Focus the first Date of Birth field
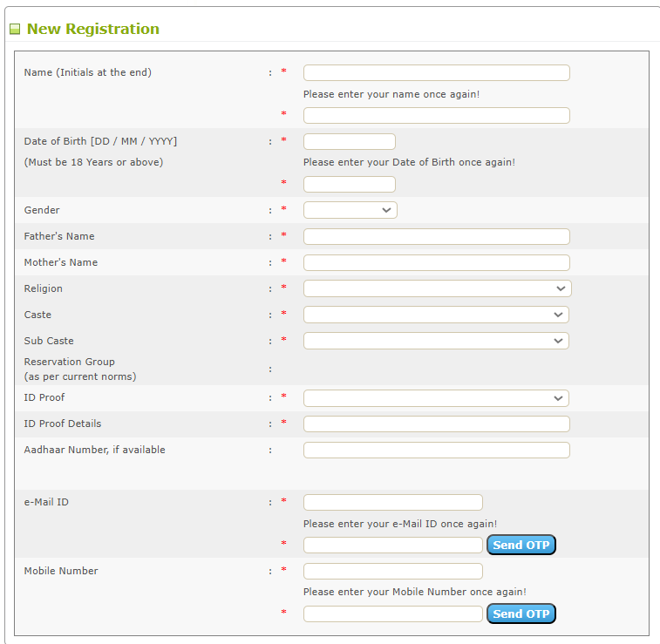 pyautogui.click(x=349, y=142)
